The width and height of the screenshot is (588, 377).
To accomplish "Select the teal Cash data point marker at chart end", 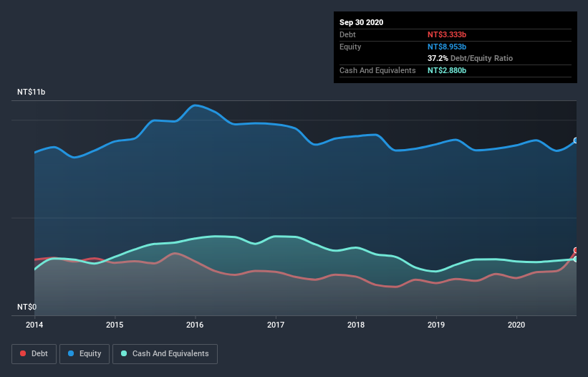I will click(x=576, y=259).
